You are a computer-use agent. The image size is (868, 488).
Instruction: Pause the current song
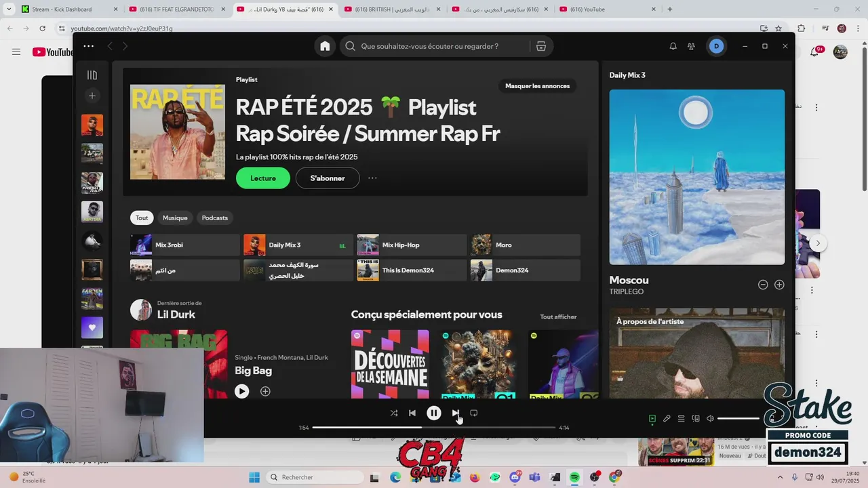[434, 413]
